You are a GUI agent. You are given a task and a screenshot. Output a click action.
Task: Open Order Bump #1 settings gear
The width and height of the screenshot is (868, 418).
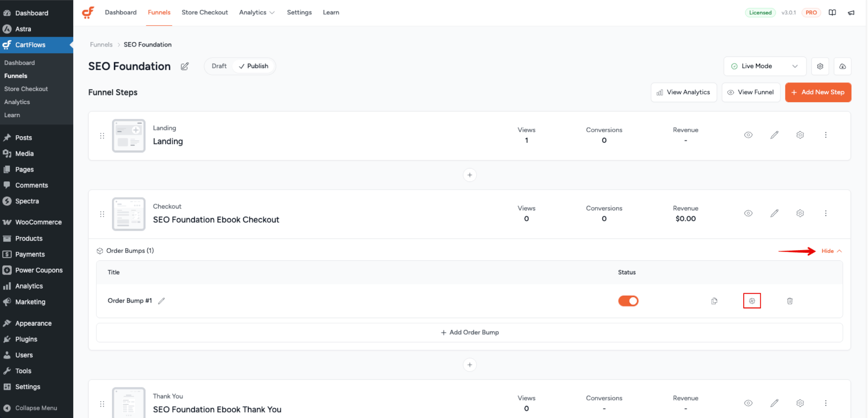752,301
